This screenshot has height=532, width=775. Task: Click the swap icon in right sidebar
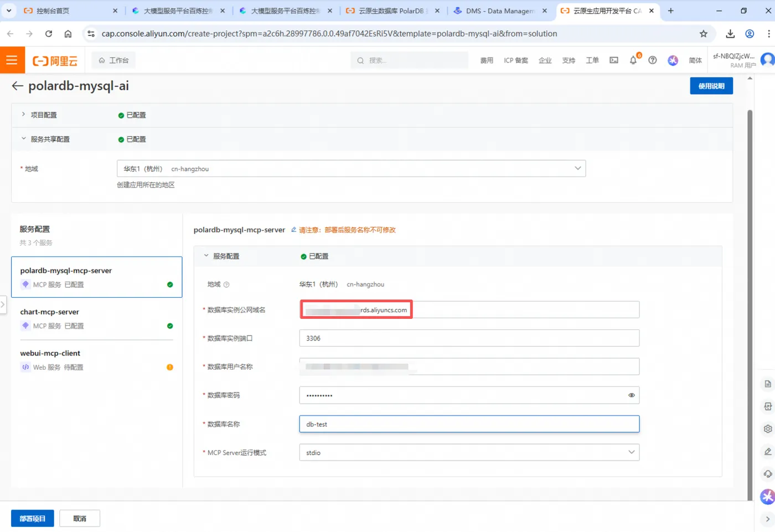coord(768,406)
